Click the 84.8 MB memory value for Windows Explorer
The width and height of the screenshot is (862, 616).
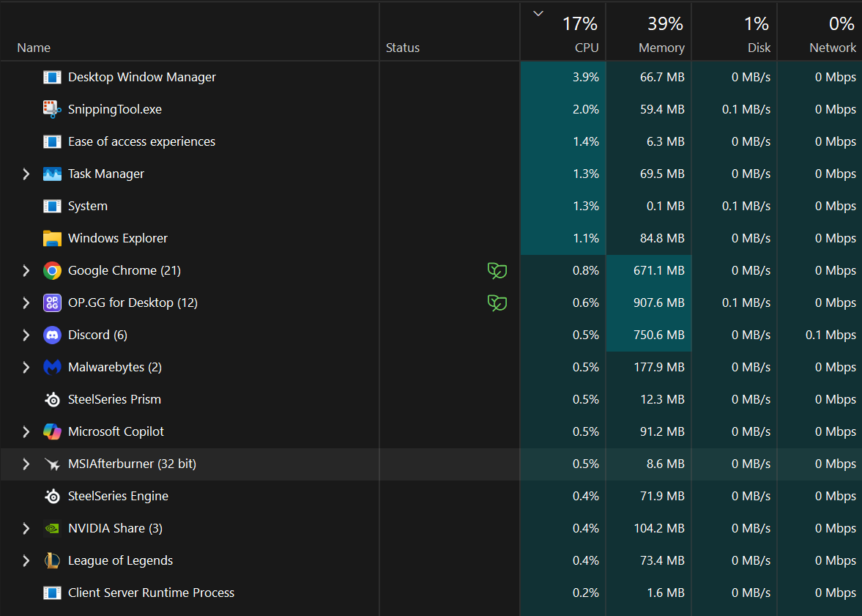(662, 238)
